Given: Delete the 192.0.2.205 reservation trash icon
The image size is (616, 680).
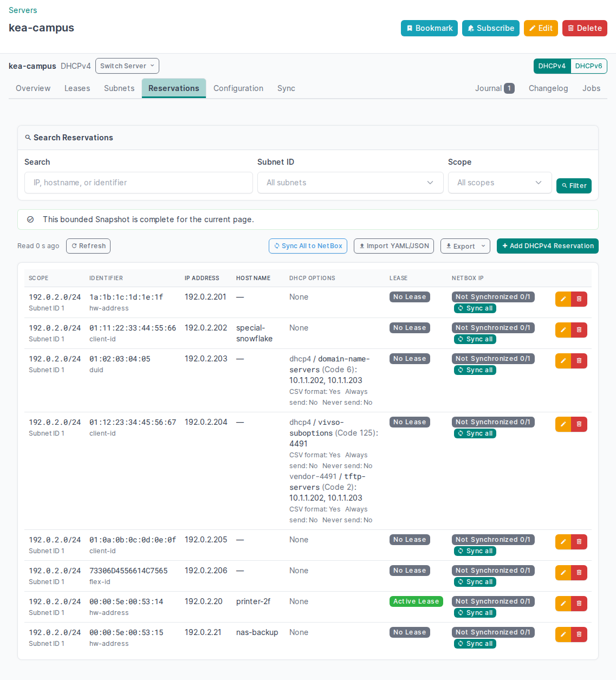Looking at the screenshot, I should pos(579,542).
